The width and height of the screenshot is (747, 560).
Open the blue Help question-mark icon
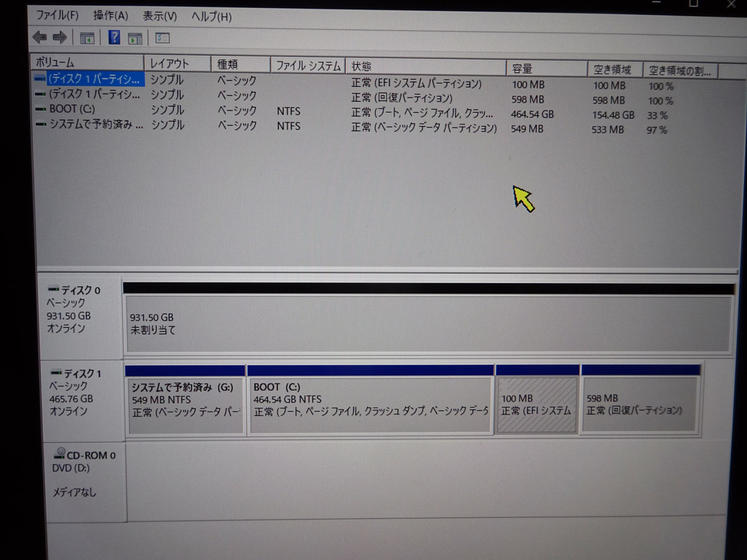[115, 37]
